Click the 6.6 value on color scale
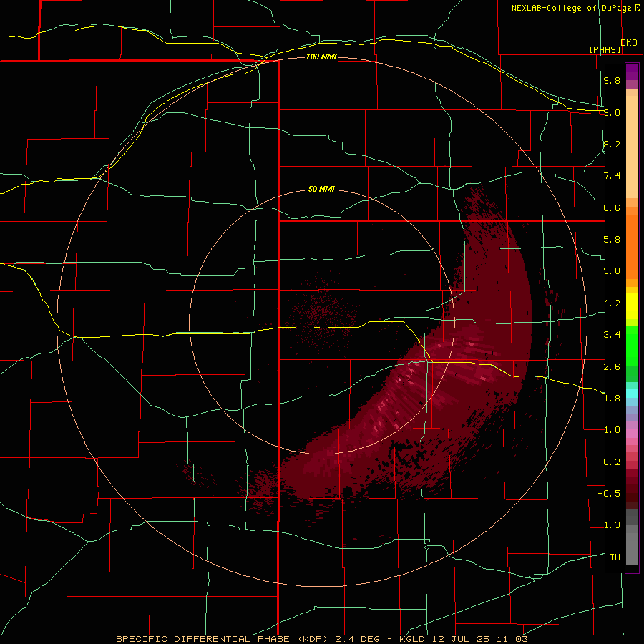 [612, 208]
